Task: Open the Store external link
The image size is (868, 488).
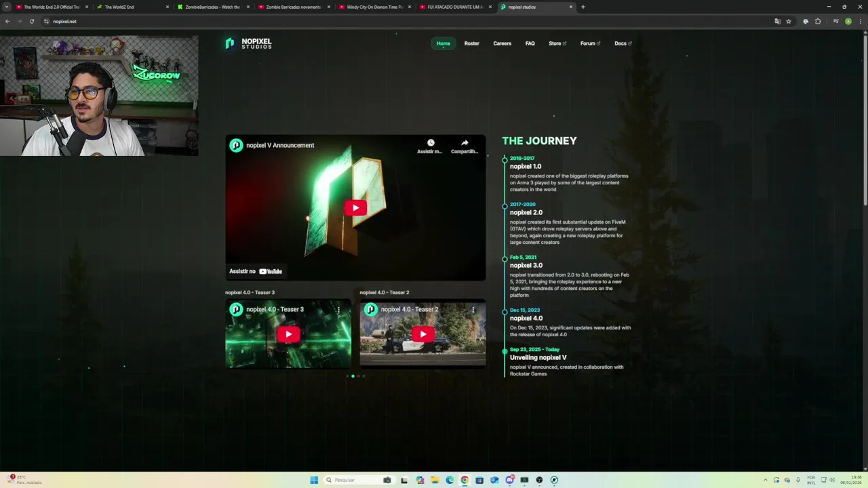Action: (557, 43)
